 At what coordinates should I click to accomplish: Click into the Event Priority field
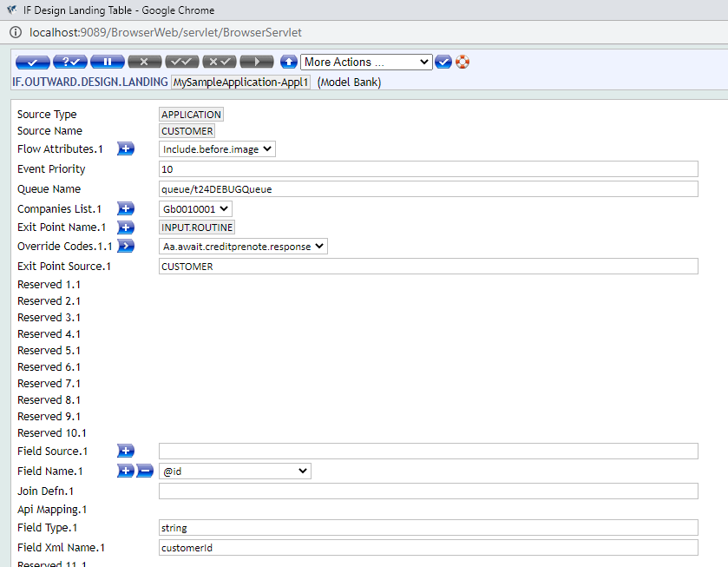click(428, 169)
